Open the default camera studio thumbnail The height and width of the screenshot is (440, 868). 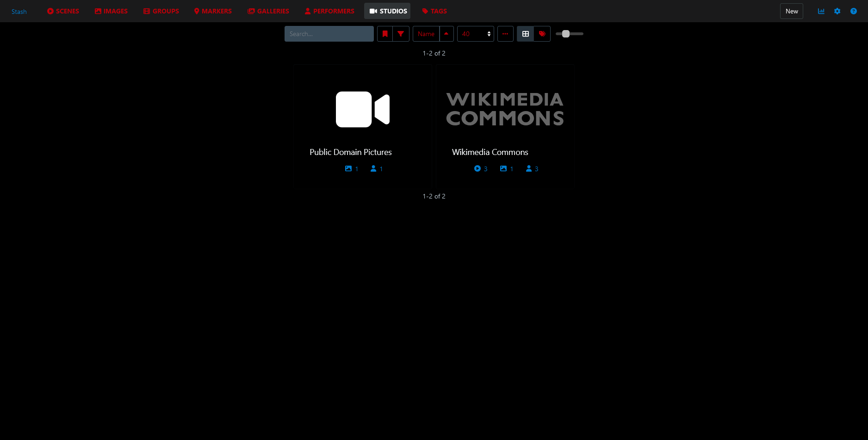[x=363, y=109]
